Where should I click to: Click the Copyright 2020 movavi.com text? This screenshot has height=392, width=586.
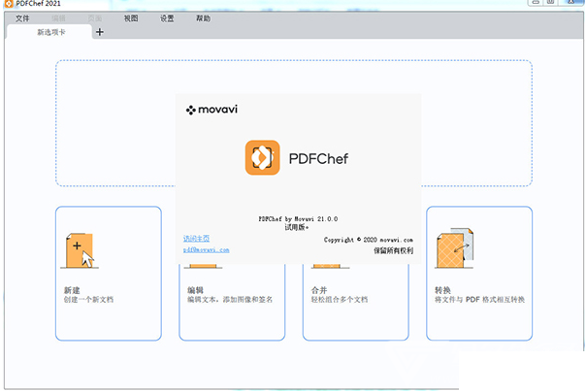tap(369, 240)
